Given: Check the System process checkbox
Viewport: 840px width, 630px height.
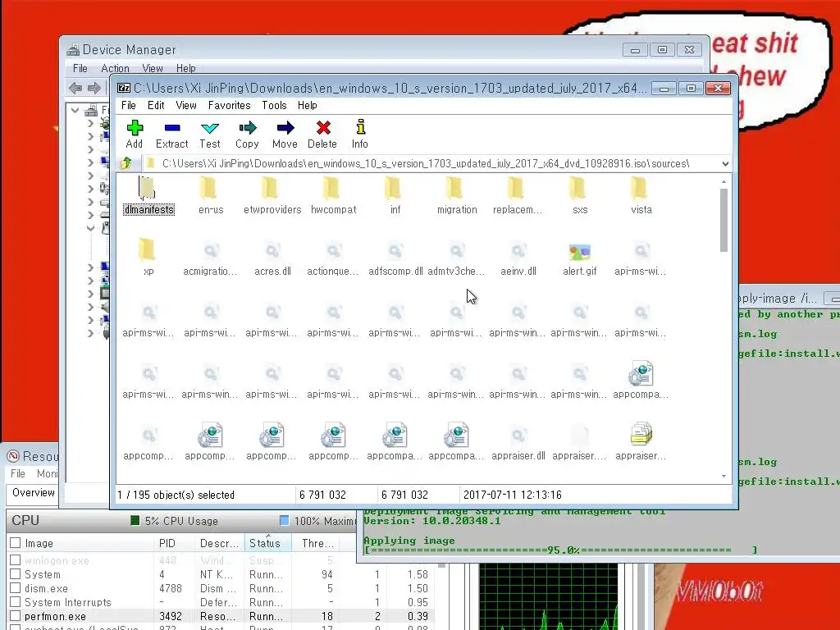Looking at the screenshot, I should [x=16, y=573].
